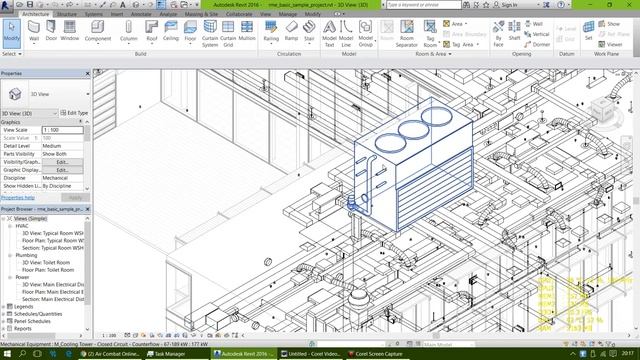The image size is (640, 360).
Task: Pick the Ramp tool
Action: (291, 31)
